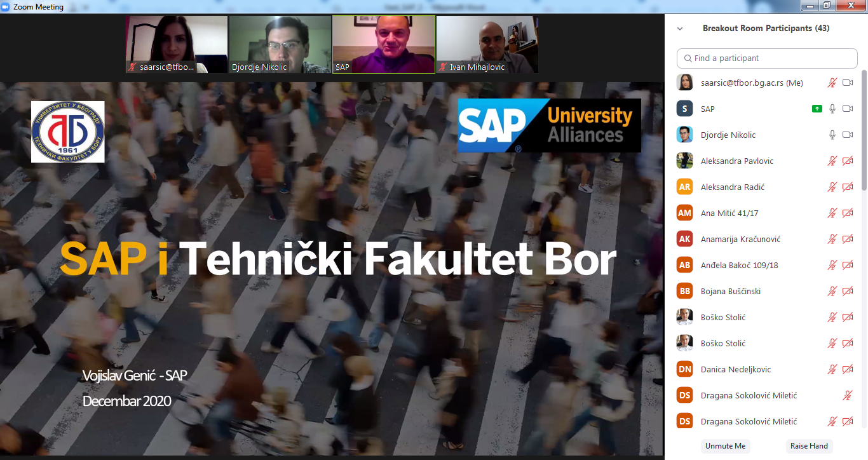Screen dimensions: 868x460
Task: Click video-off icon for Aleksandra Pavlovic
Action: 847,161
